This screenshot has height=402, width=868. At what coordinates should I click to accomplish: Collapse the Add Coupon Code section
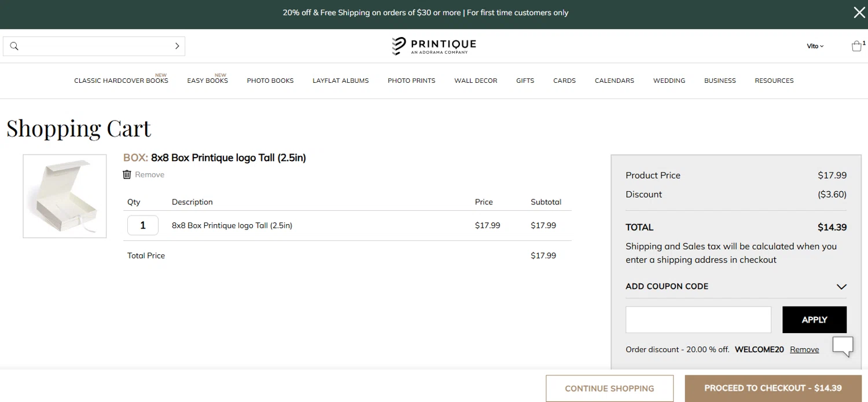[841, 287]
